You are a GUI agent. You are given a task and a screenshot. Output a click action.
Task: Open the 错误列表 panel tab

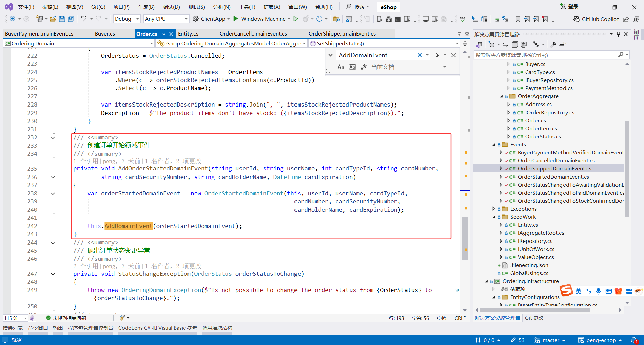(x=13, y=328)
